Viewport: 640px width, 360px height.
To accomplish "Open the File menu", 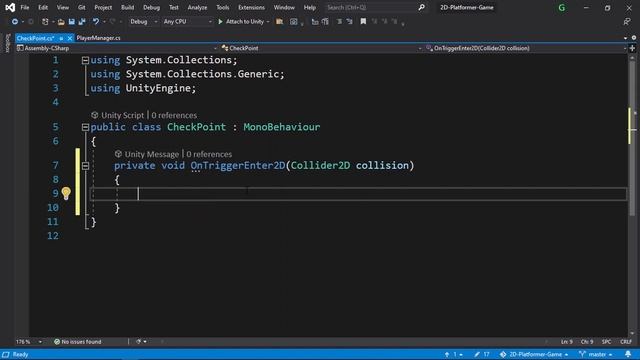I will pyautogui.click(x=24, y=7).
